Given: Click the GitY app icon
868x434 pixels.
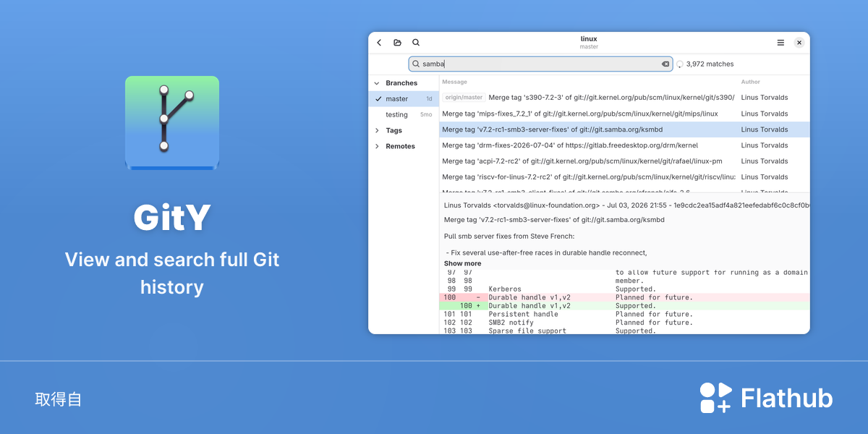Looking at the screenshot, I should pos(172,123).
